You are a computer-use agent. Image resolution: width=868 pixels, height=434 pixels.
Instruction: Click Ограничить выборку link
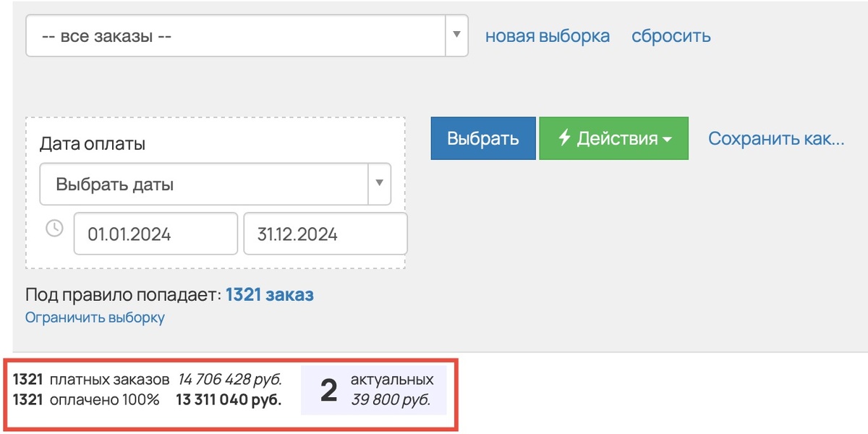94,317
